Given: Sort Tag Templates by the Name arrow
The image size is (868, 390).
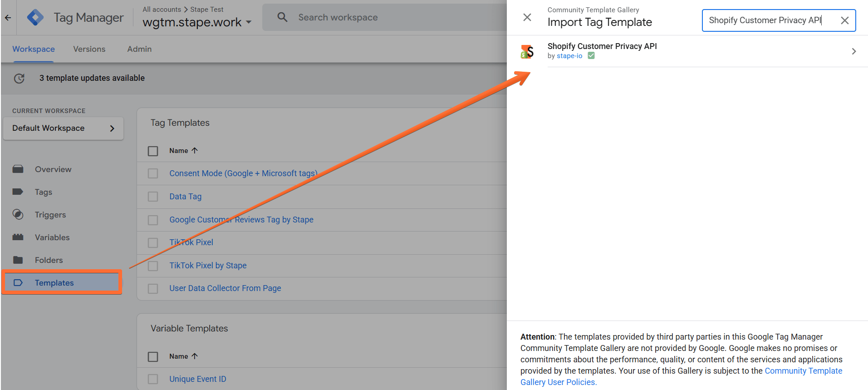Looking at the screenshot, I should coord(195,151).
